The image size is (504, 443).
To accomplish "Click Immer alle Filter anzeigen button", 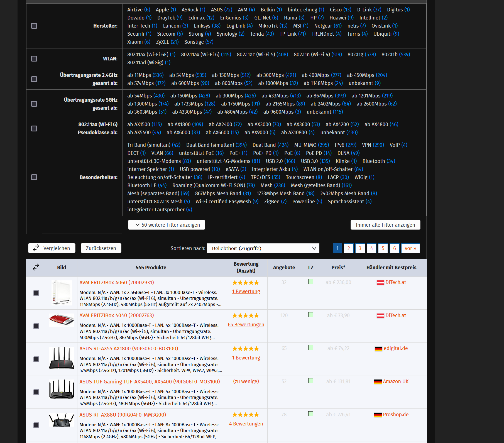I will click(x=385, y=225).
